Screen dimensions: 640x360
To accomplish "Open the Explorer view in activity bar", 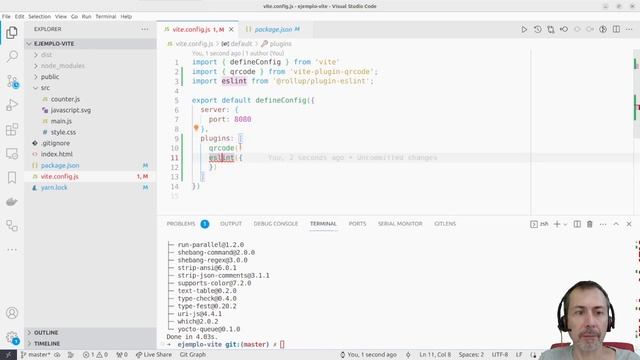I will coord(12,33).
